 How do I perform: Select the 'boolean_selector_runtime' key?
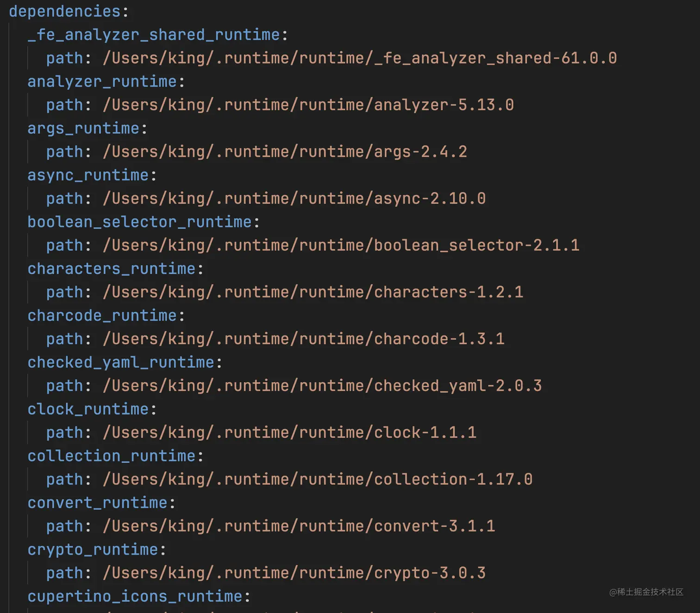point(140,222)
